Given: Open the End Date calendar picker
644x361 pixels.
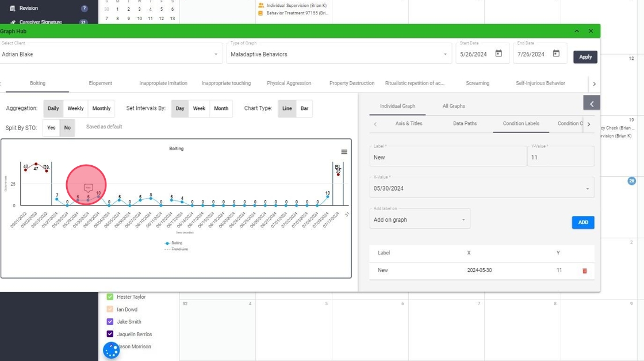Looking at the screenshot, I should tap(556, 54).
